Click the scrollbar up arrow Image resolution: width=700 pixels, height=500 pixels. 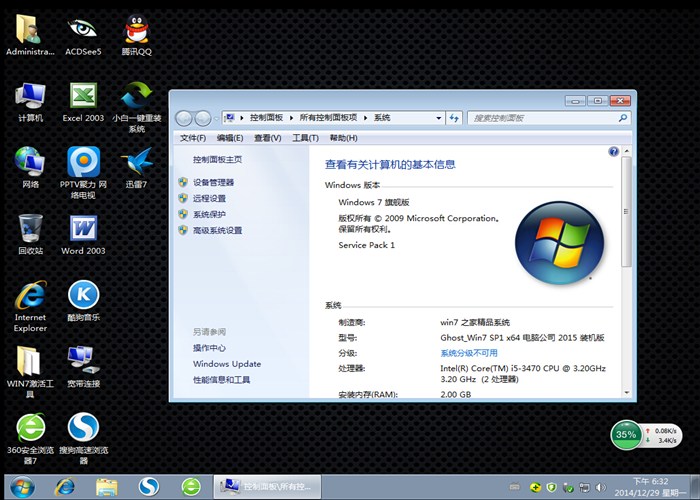click(626, 151)
